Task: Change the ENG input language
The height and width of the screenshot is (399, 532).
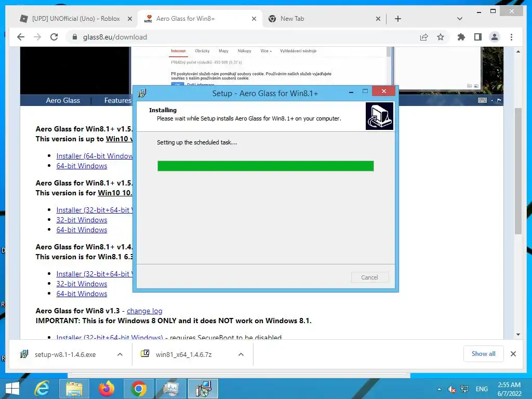Action: 482,389
